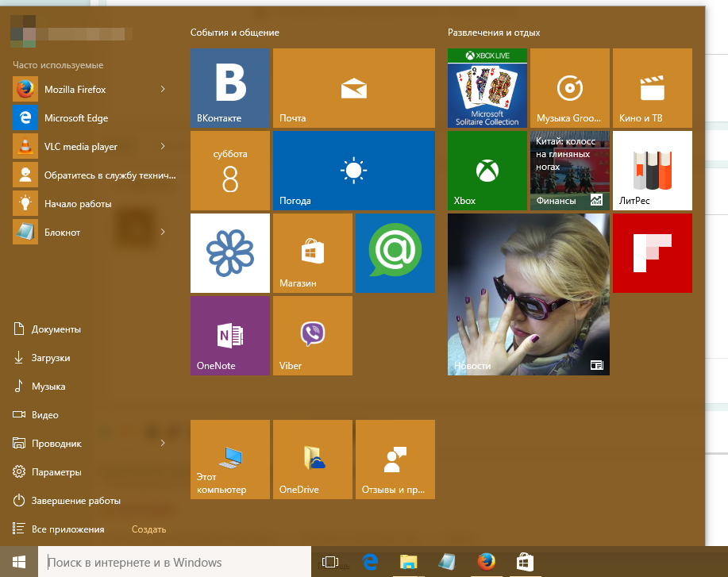The width and height of the screenshot is (728, 577).
Task: Open the OneNote tile
Action: tap(229, 335)
